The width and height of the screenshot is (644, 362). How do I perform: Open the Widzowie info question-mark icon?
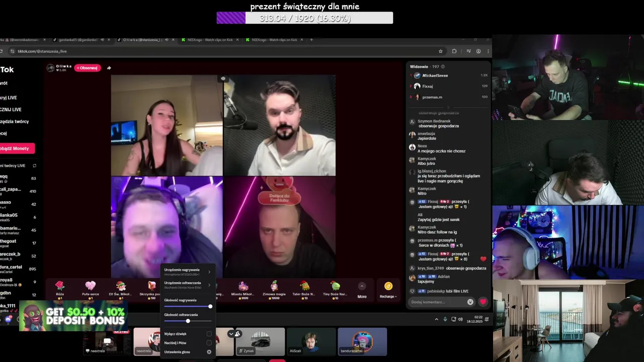pyautogui.click(x=443, y=66)
